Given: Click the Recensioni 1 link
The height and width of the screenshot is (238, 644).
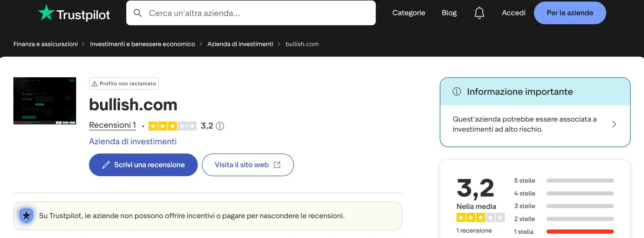Looking at the screenshot, I should coord(112,125).
